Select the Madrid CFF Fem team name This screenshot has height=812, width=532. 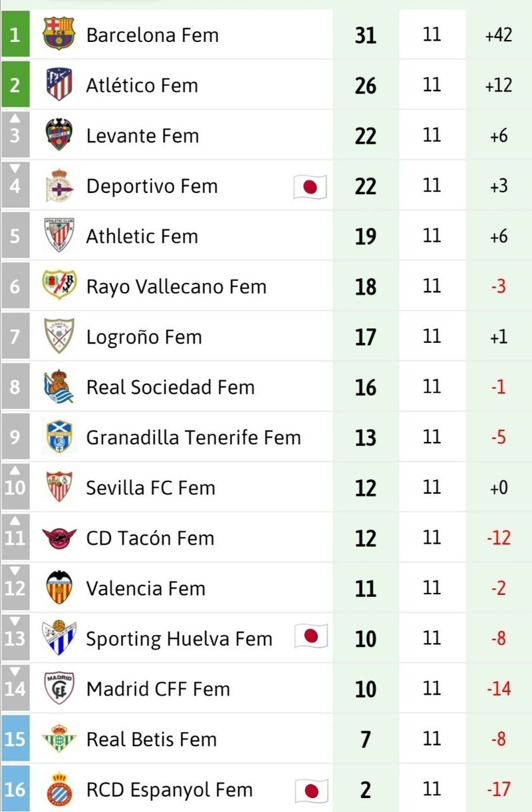pos(158,689)
